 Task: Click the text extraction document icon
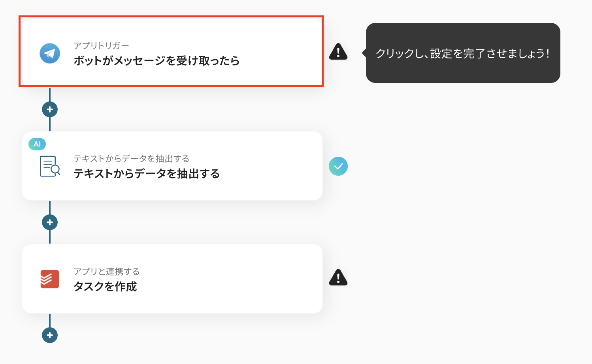[49, 166]
